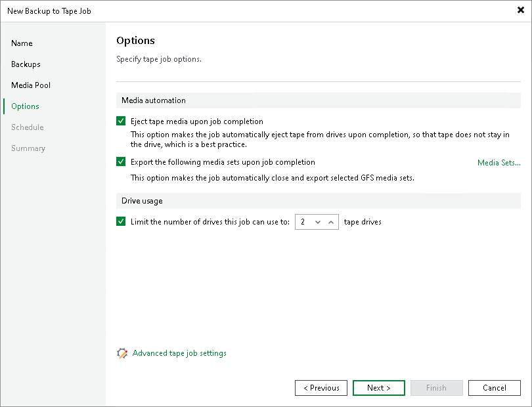Open Advanced tape job settings link
The width and height of the screenshot is (532, 407).
coord(179,353)
